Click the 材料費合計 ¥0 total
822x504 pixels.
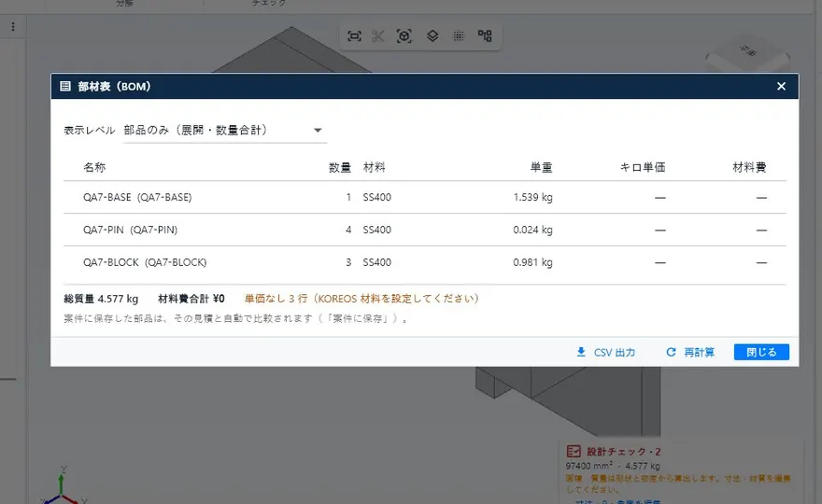(191, 299)
